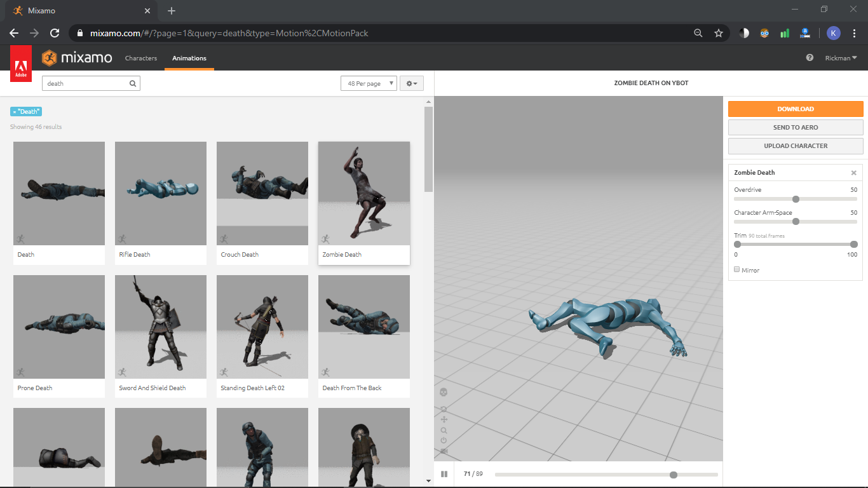Click the Trim slider start handle
This screenshot has height=488, width=868.
pyautogui.click(x=737, y=245)
